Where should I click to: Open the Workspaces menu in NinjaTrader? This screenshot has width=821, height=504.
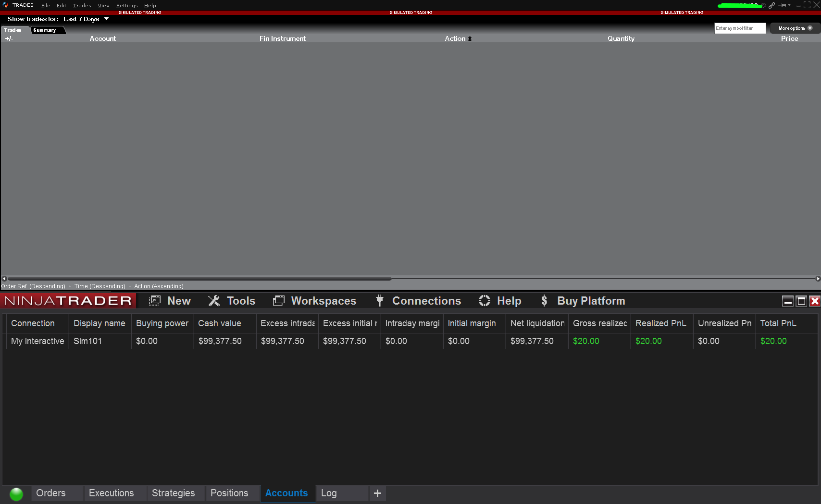pos(279,300)
